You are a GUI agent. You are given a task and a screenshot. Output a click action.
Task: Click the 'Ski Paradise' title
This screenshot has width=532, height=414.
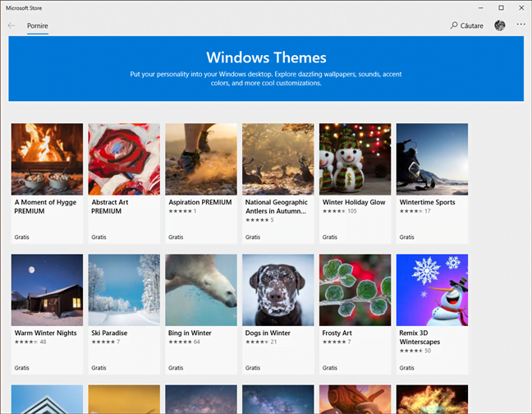[x=109, y=333]
